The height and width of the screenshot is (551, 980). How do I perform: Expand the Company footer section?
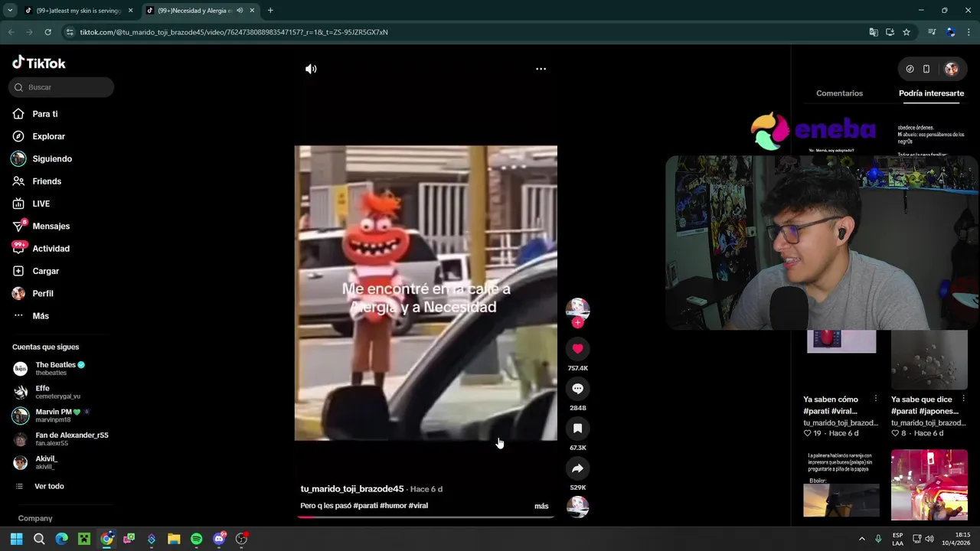coord(35,519)
